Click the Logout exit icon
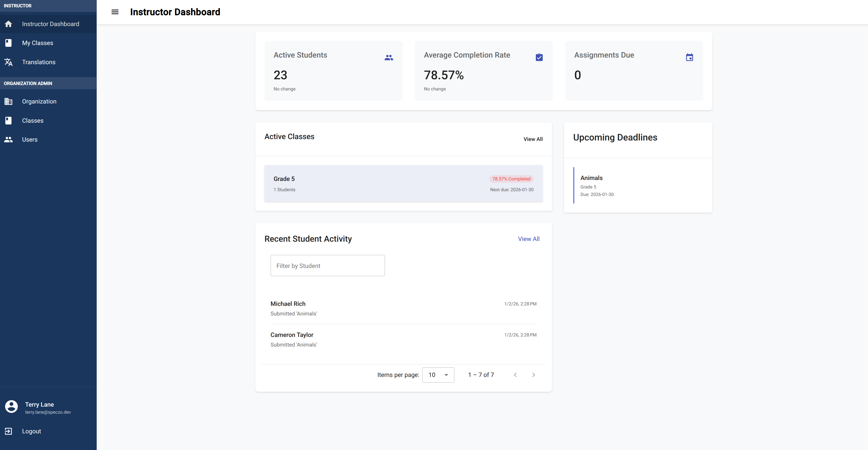Viewport: 868px width, 450px height. coord(8,431)
